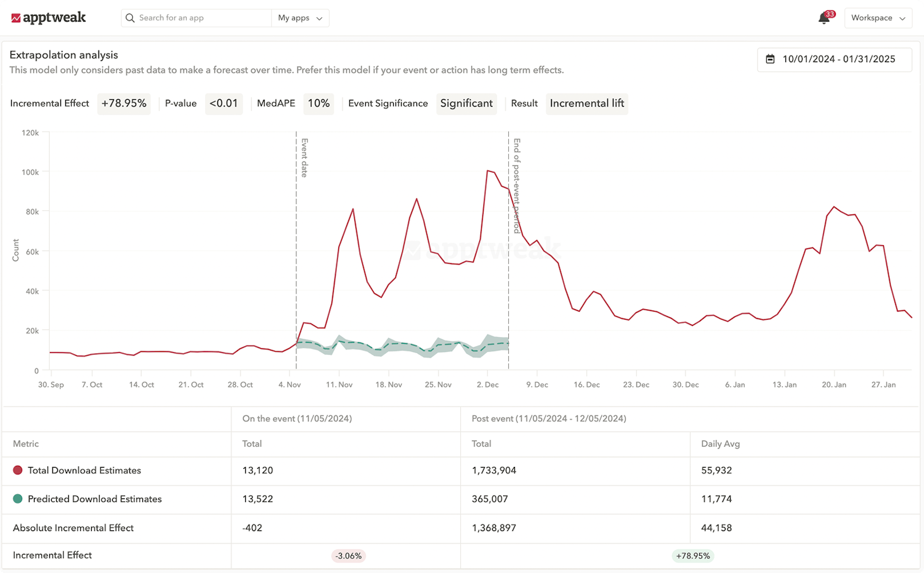Open the My apps dropdown
The image size is (924, 573).
click(300, 18)
